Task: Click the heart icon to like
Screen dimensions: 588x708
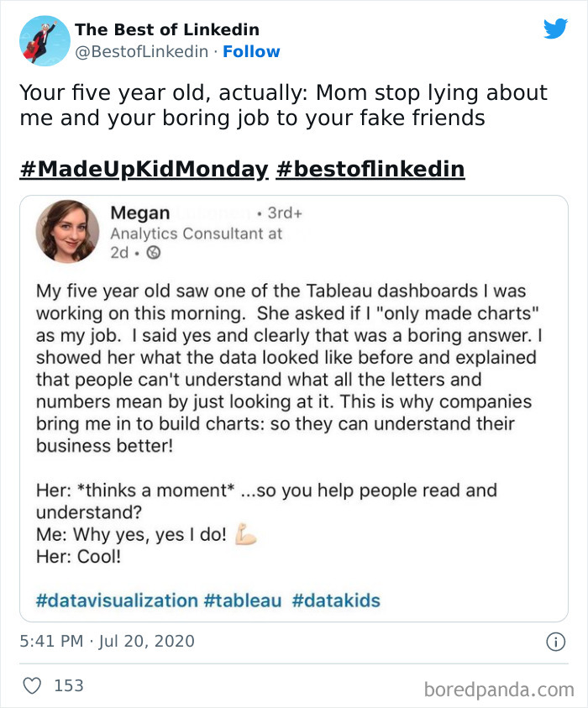Action: (x=31, y=685)
